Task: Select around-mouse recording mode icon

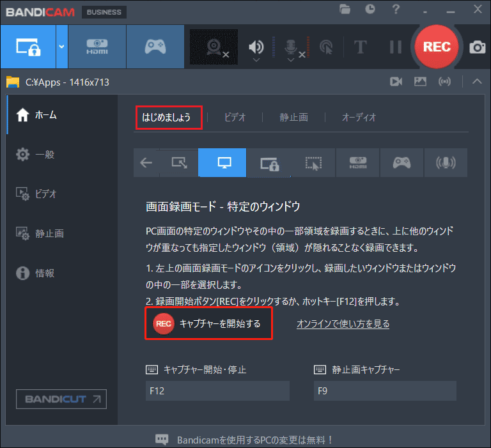Action: pyautogui.click(x=313, y=163)
